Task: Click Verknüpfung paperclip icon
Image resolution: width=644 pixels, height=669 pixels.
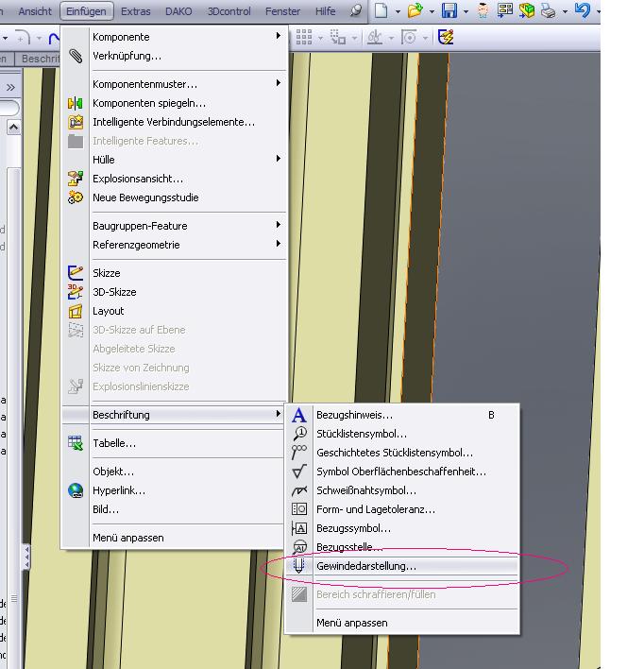Action: click(76, 56)
